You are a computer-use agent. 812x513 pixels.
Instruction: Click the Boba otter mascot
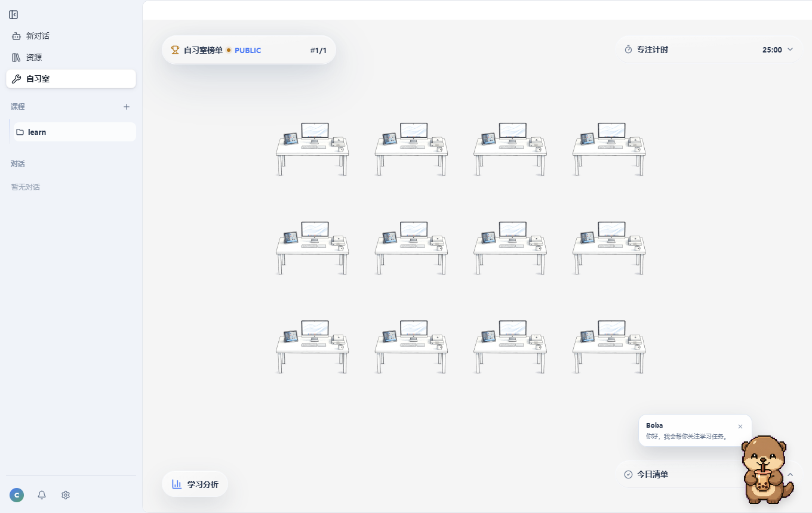[767, 469]
